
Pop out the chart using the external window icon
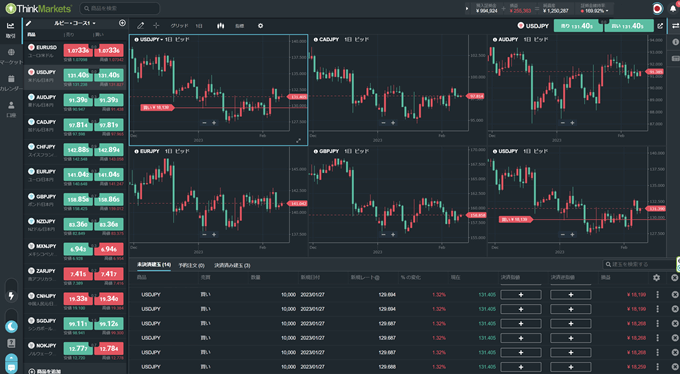point(660,26)
